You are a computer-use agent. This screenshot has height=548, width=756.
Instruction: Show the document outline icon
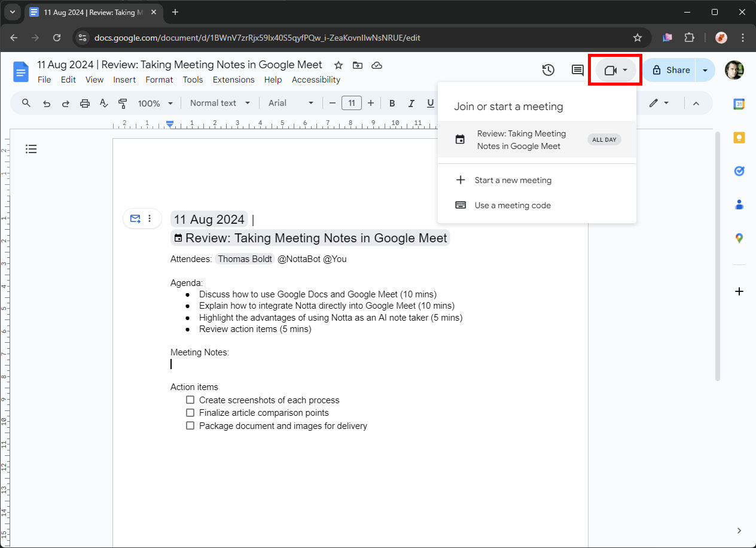[x=31, y=149]
